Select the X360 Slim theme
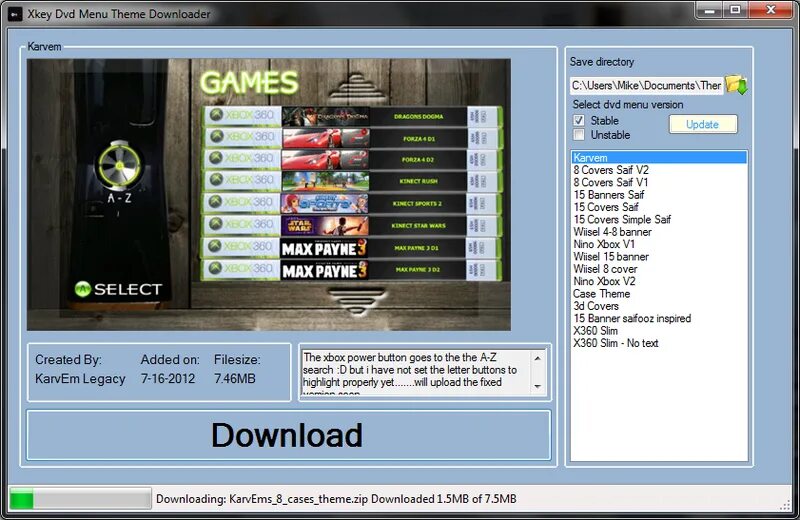This screenshot has width=800, height=520. click(x=659, y=330)
